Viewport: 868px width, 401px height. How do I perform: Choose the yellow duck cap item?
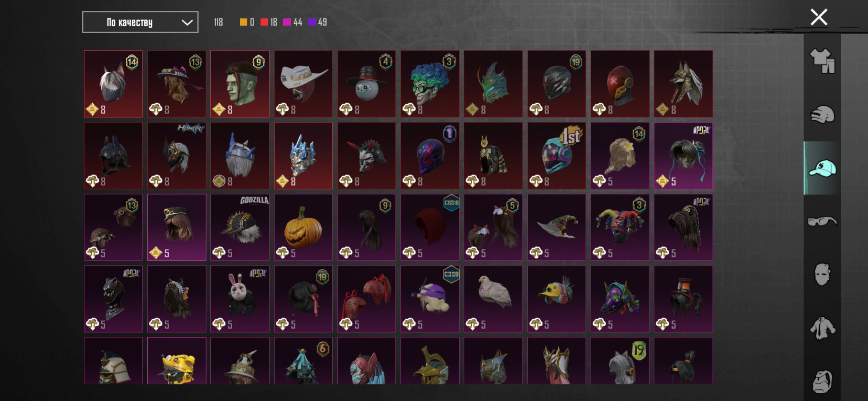click(557, 299)
